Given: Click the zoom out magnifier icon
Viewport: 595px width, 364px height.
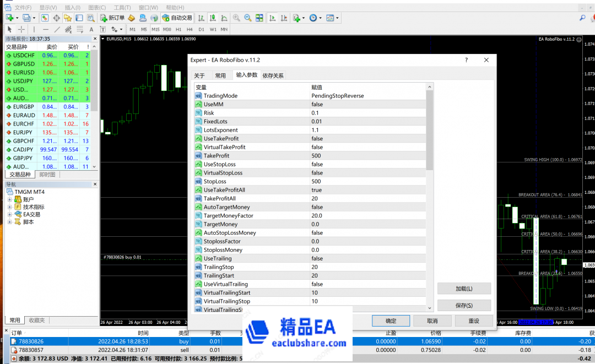Looking at the screenshot, I should coord(248,18).
